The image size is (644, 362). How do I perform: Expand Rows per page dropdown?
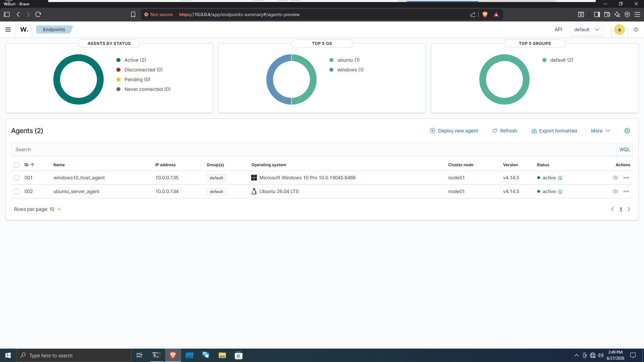[x=38, y=209]
